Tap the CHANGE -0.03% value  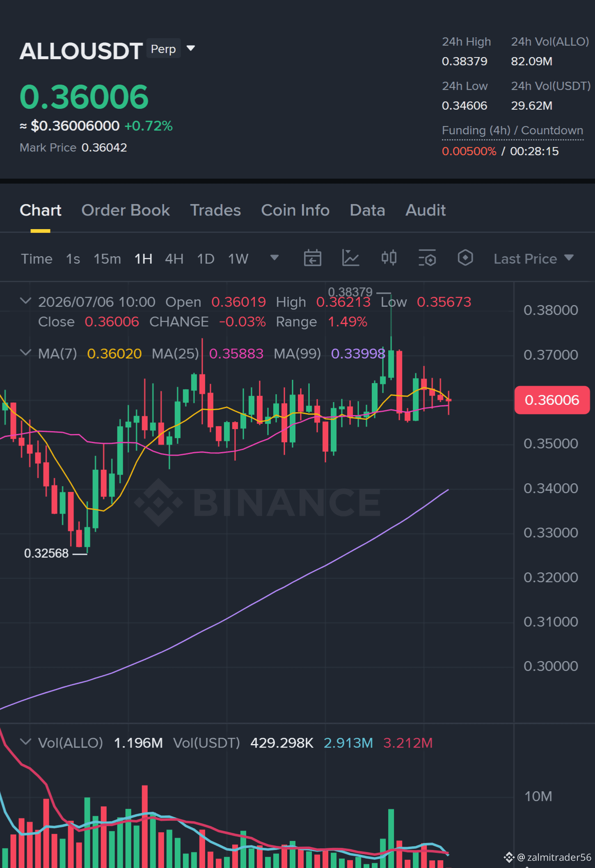click(243, 321)
